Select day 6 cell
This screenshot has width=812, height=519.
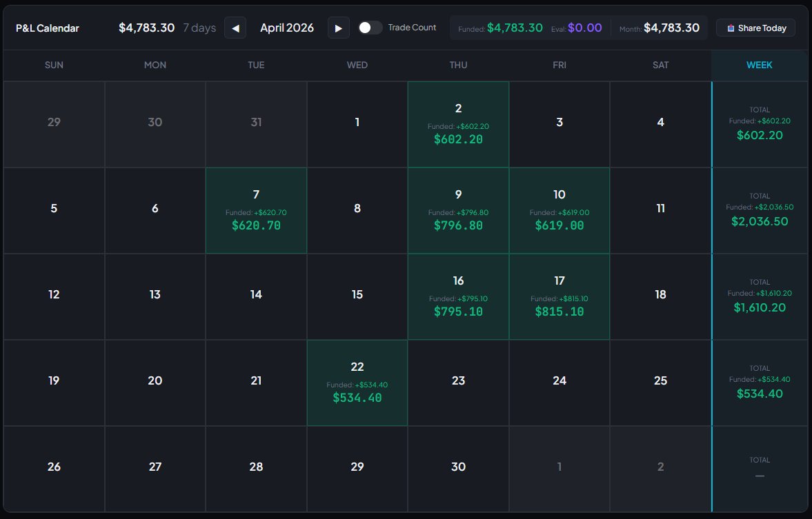click(x=155, y=211)
